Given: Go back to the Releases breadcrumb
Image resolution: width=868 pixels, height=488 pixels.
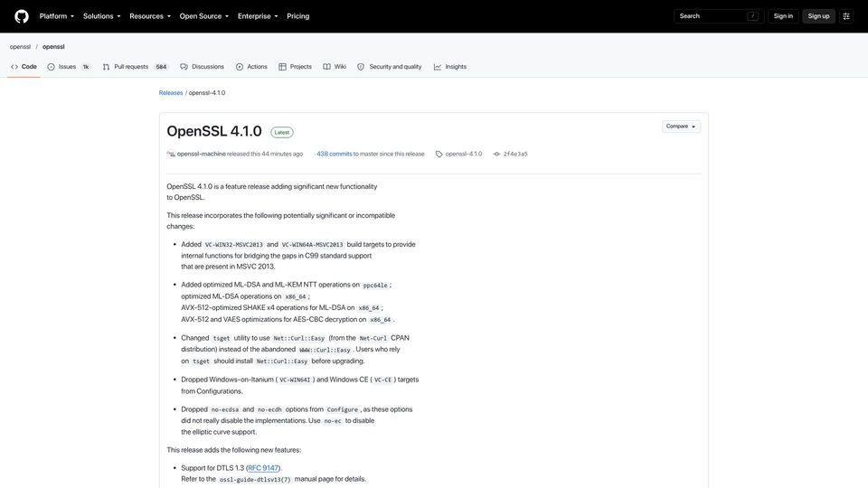Looking at the screenshot, I should click(x=171, y=93).
